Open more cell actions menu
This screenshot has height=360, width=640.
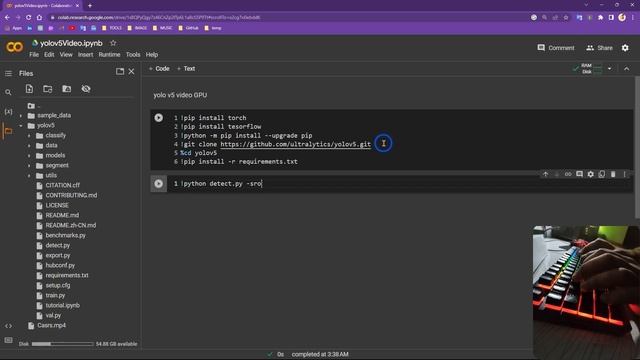click(624, 174)
